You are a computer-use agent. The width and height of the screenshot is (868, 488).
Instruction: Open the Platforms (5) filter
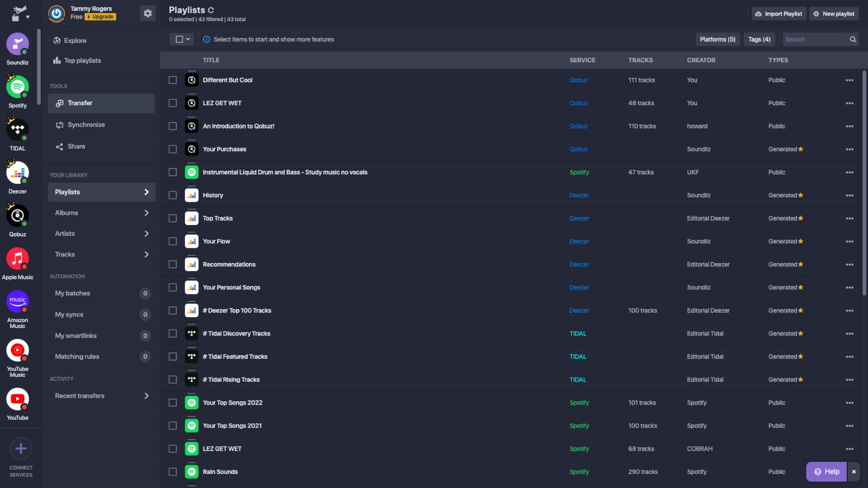point(717,39)
